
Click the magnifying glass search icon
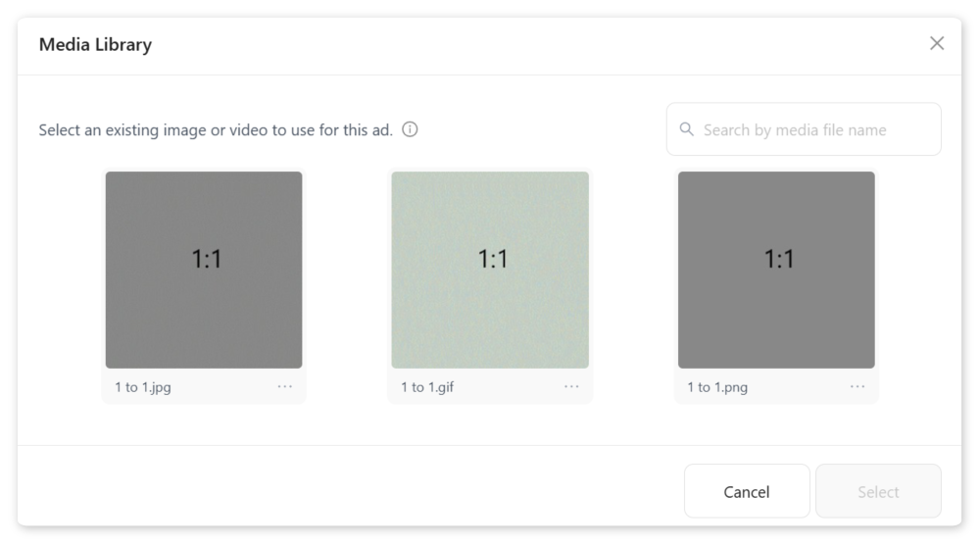[x=686, y=129]
